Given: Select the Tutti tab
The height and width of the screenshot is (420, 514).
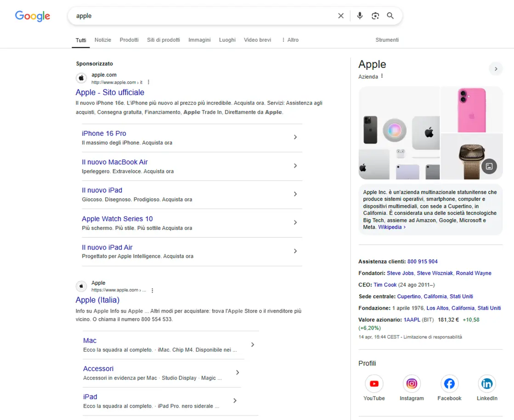Looking at the screenshot, I should [x=81, y=40].
